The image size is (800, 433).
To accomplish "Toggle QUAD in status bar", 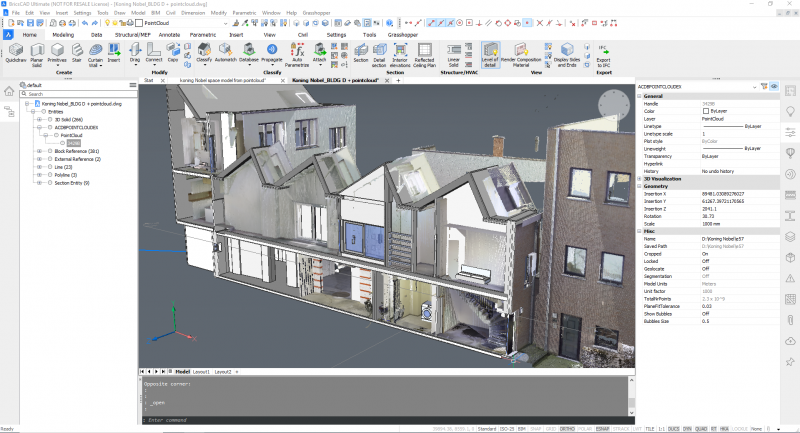I will [701, 429].
